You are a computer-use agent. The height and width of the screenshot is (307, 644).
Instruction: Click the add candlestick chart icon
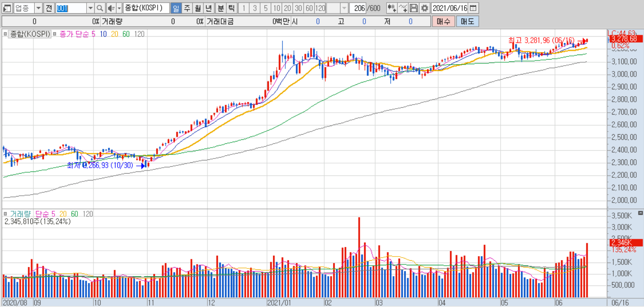pos(392,8)
